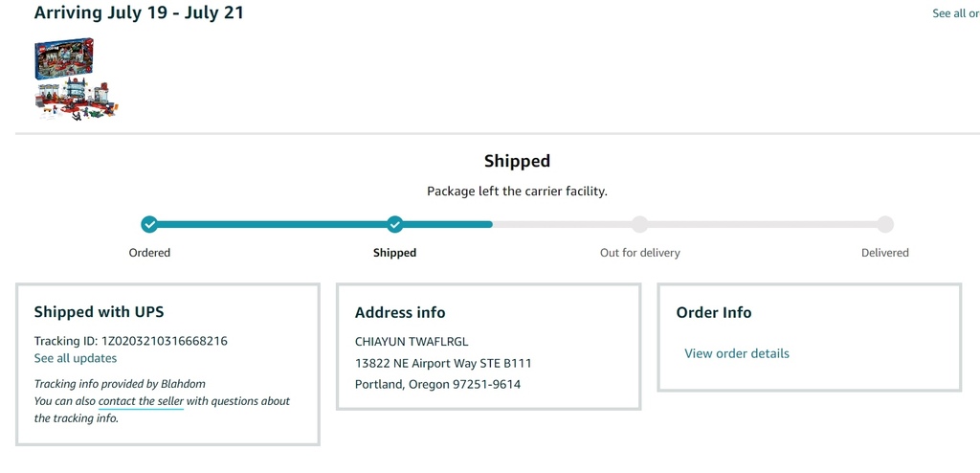Open the LEGO Spider-Man product thumbnail
The image size is (980, 473).
click(x=77, y=79)
